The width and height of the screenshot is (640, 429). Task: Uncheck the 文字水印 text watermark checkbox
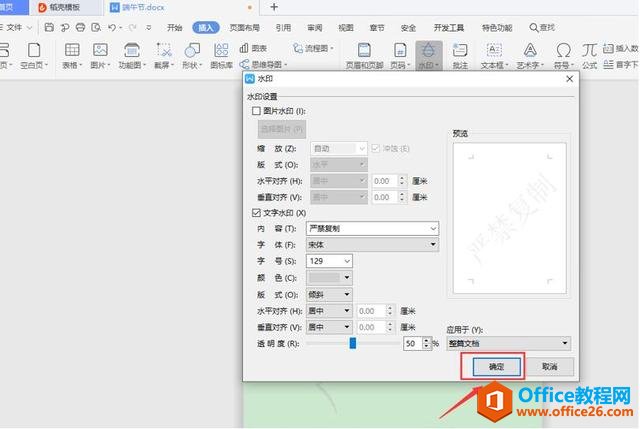click(x=256, y=213)
